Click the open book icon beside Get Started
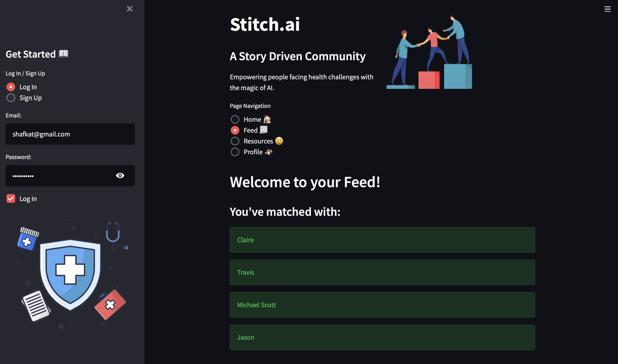Image resolution: width=618 pixels, height=364 pixels. [64, 54]
